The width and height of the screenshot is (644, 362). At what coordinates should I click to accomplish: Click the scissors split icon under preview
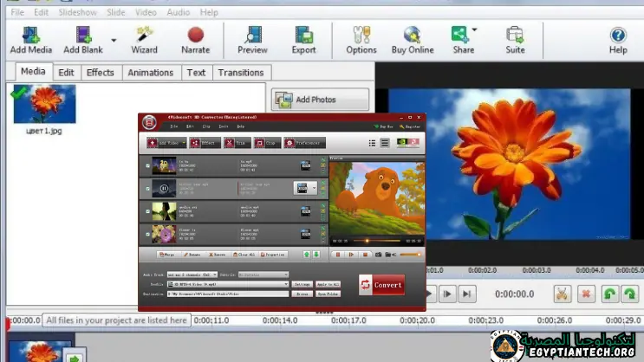click(562, 294)
